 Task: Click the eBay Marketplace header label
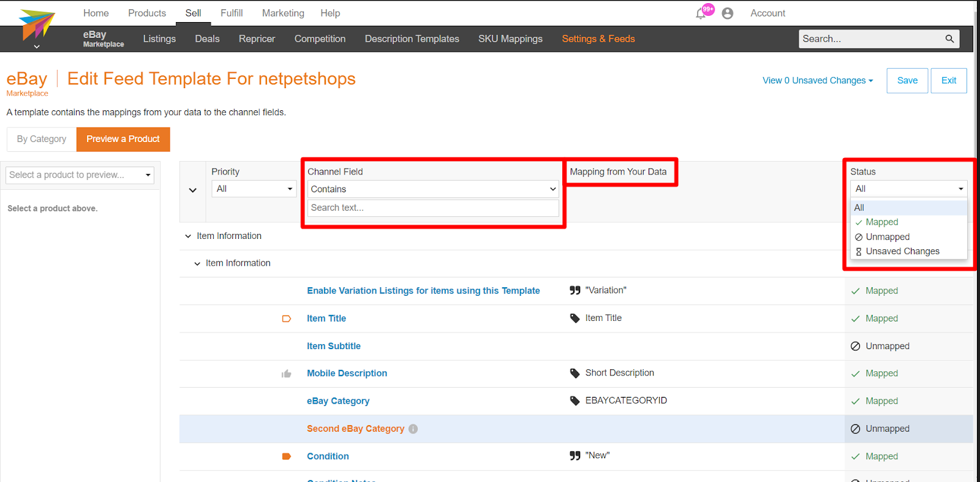104,39
